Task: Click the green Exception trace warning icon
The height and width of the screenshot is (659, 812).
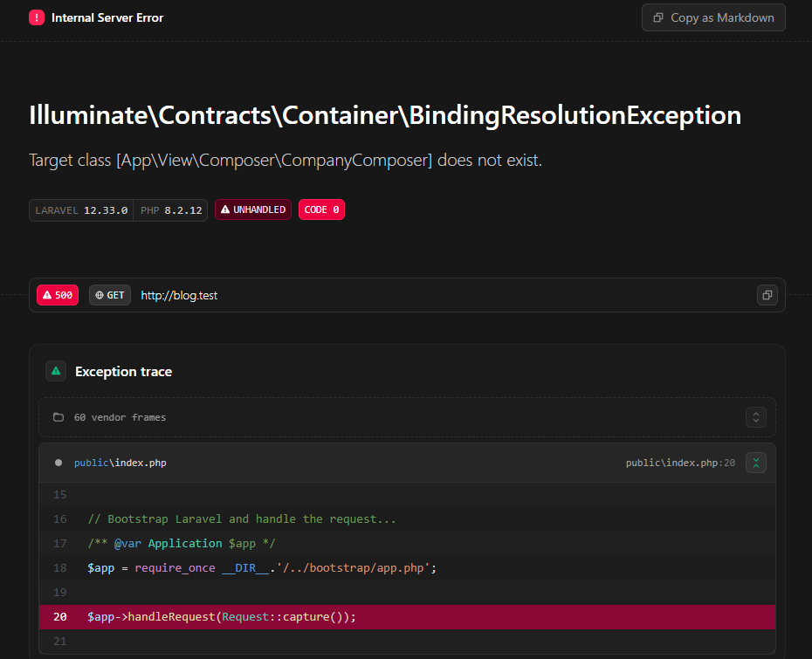Action: click(56, 372)
